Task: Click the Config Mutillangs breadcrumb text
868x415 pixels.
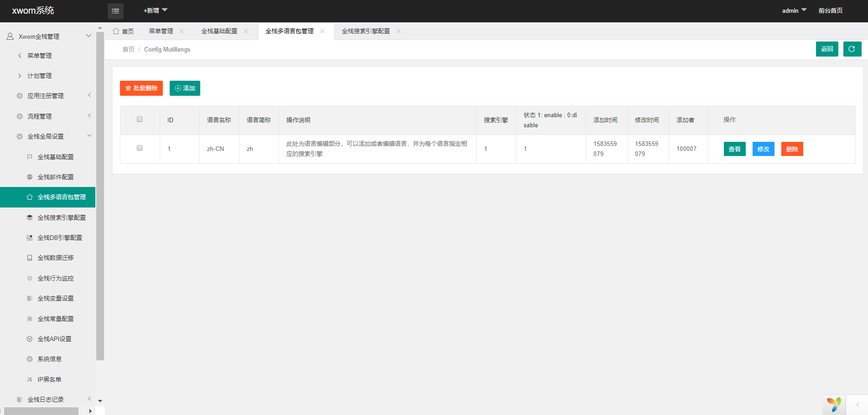Action: pyautogui.click(x=167, y=49)
